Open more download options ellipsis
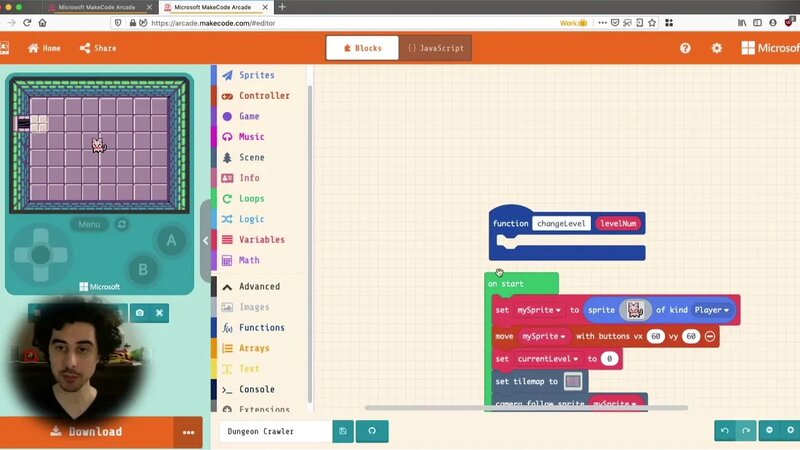Screen dimensions: 800x450 [188, 432]
